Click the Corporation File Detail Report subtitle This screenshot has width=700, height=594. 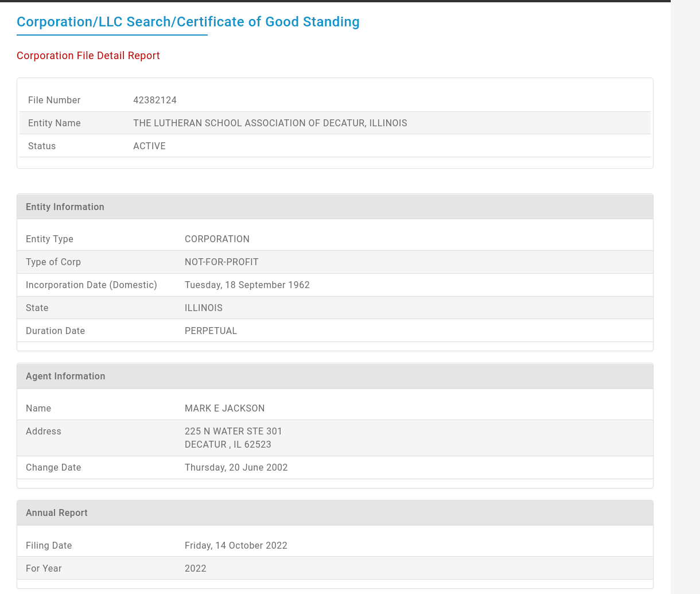point(88,56)
